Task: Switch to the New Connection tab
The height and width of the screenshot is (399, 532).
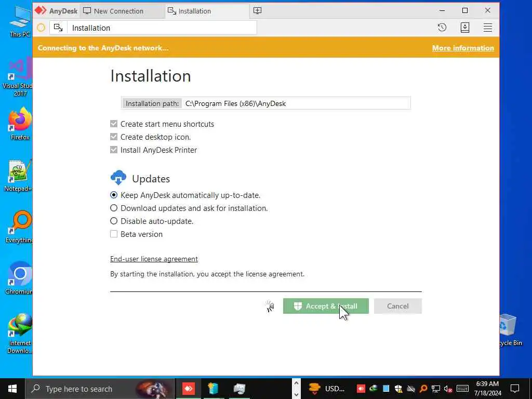Action: (122, 11)
